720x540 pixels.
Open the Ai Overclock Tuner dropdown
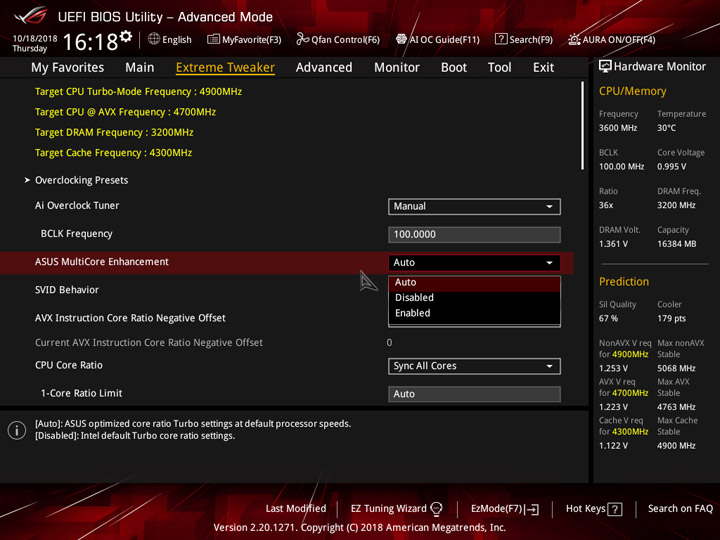[x=474, y=206]
